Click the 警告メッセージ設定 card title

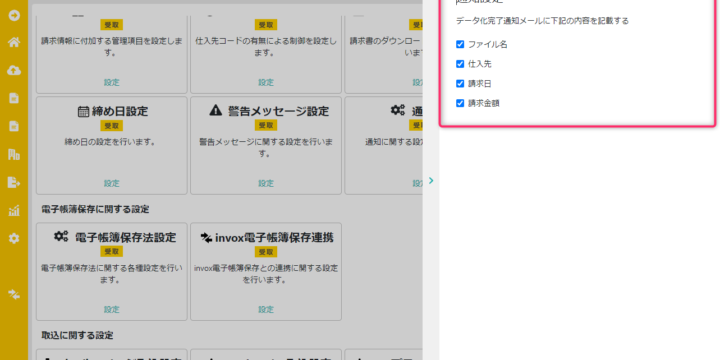pyautogui.click(x=278, y=111)
